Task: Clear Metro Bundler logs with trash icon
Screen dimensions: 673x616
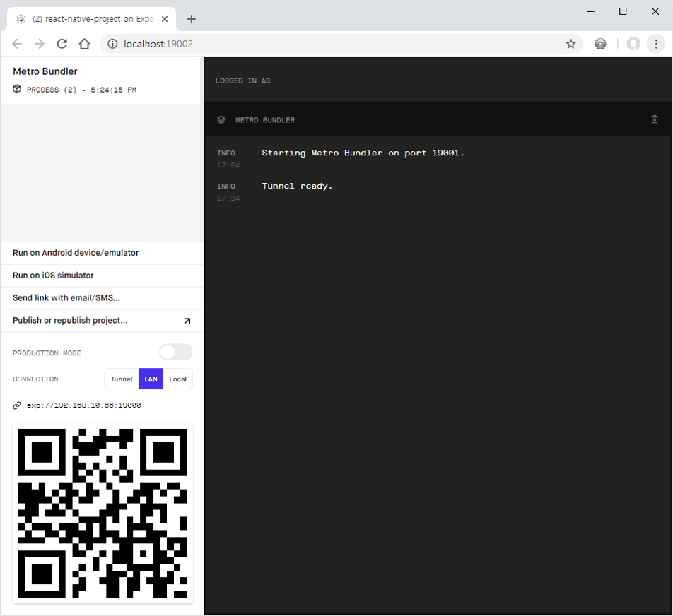Action: tap(654, 119)
